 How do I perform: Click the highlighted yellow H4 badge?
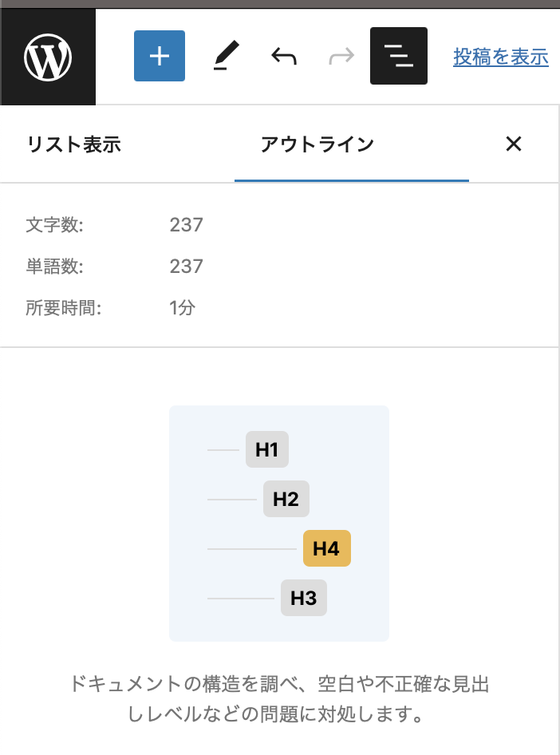[326, 549]
